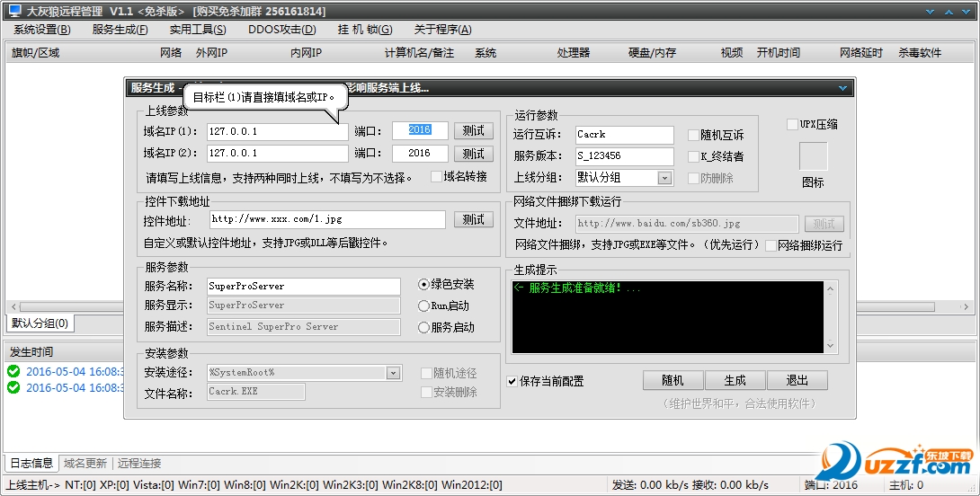
Task: Click up arrow of 生成提示 scrollbar
Action: tap(830, 288)
